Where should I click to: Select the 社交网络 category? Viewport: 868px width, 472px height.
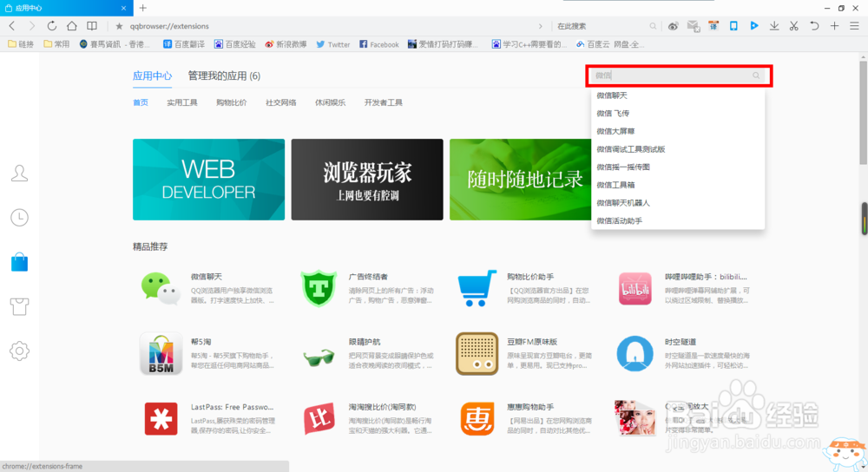click(x=280, y=102)
